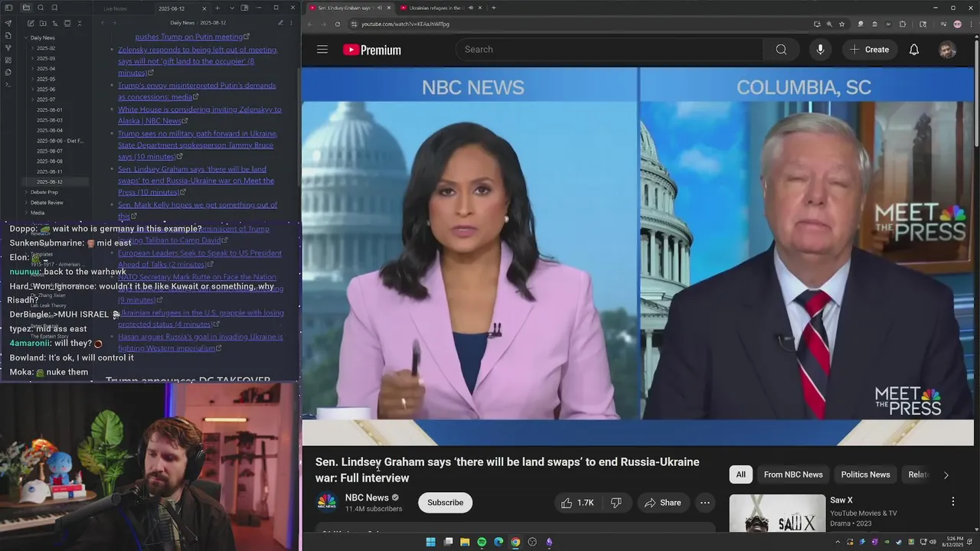Open the YouTube account avatar menu
The height and width of the screenshot is (551, 980).
tap(948, 50)
